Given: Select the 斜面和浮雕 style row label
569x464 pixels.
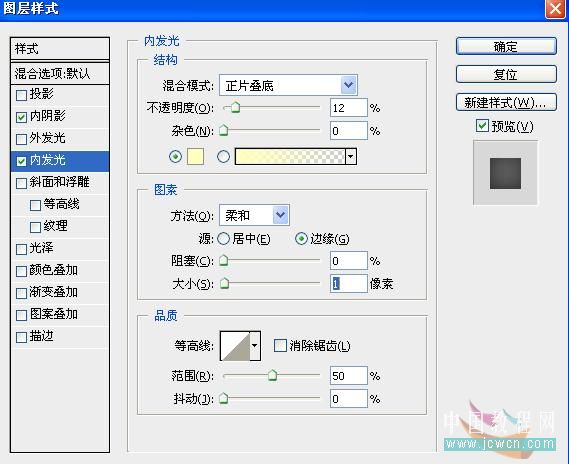Looking at the screenshot, I should (60, 182).
